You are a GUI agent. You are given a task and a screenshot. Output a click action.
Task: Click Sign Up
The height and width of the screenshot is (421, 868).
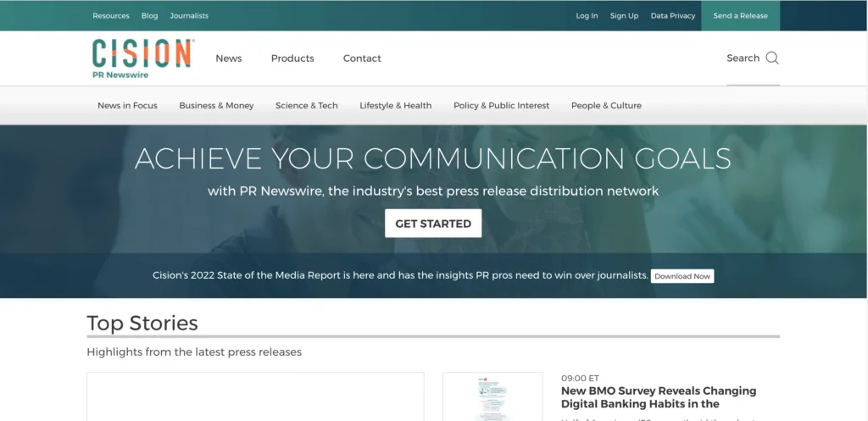click(x=625, y=15)
